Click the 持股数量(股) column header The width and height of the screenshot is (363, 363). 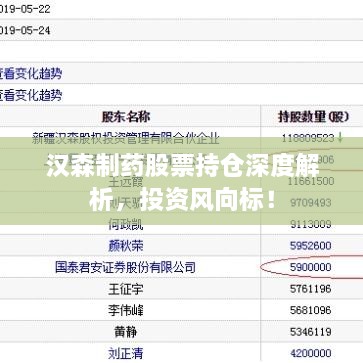(313, 117)
